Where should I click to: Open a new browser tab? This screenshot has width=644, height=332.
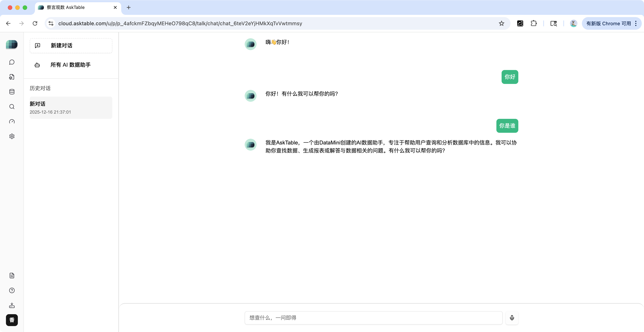[128, 7]
